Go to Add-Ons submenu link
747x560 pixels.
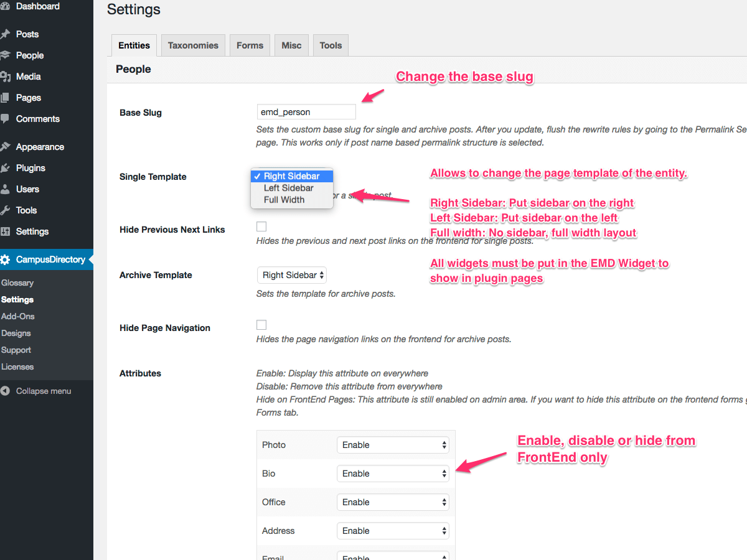click(18, 316)
